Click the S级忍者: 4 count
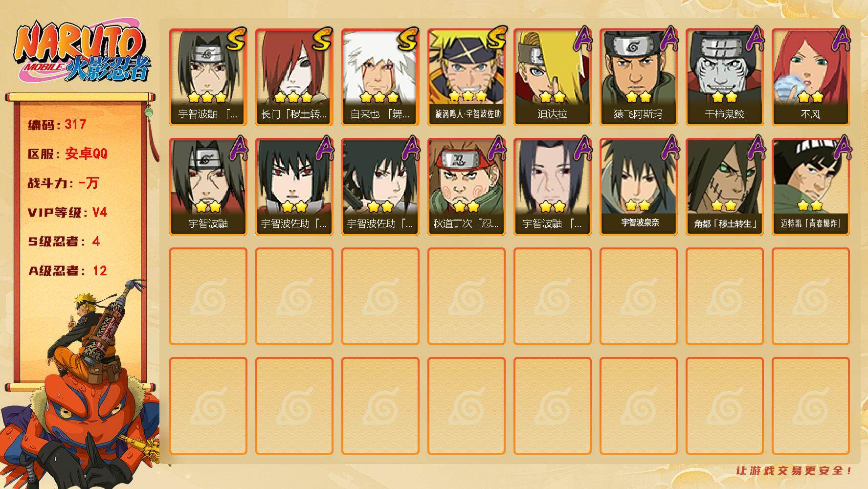This screenshot has width=868, height=489. coord(64,242)
